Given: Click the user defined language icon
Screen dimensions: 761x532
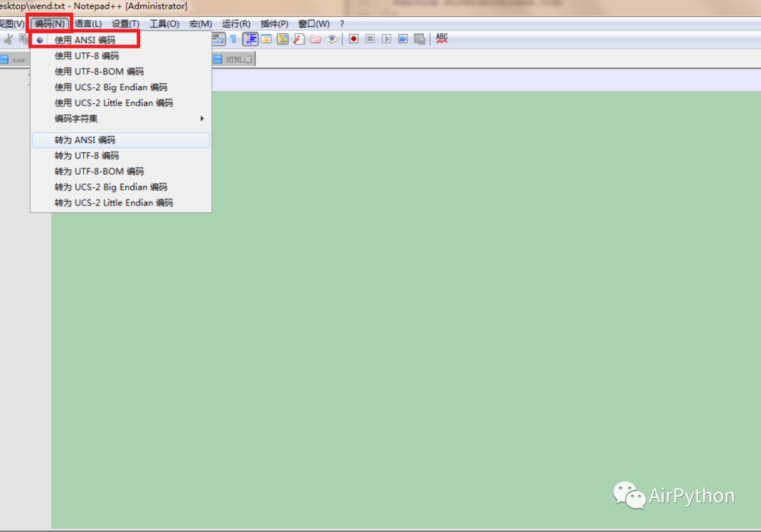Looking at the screenshot, I should 266,39.
